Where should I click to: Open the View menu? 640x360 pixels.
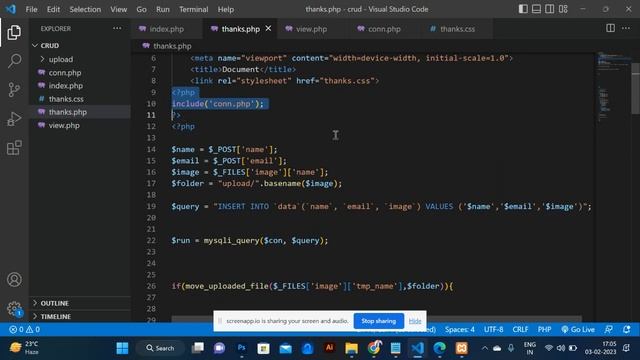click(x=118, y=9)
